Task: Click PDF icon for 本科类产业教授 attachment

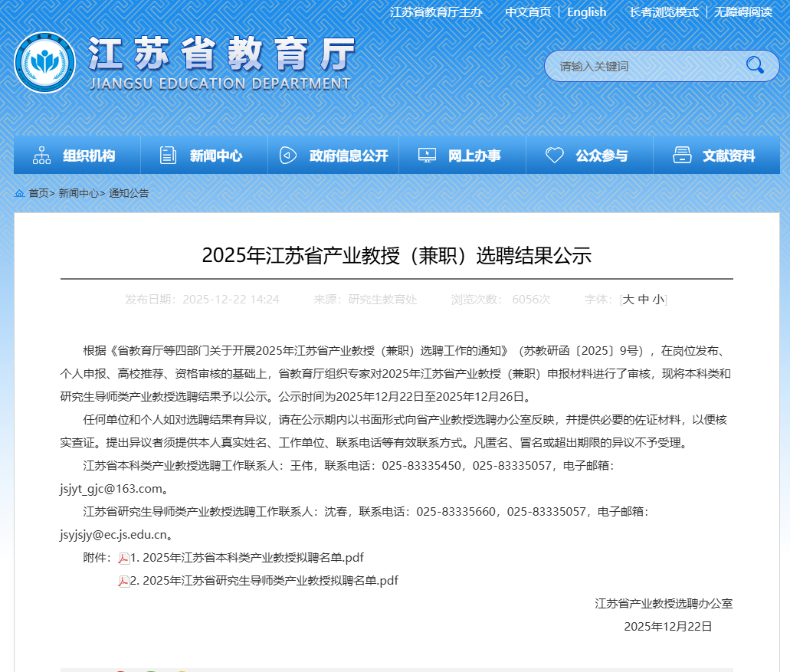Action: [x=123, y=558]
